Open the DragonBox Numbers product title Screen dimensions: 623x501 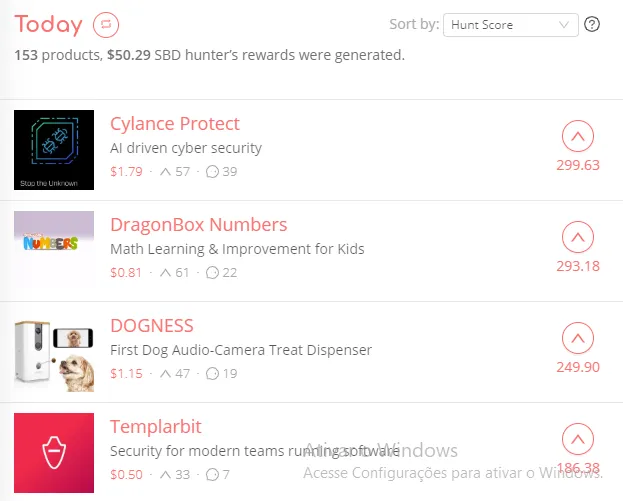[x=198, y=225]
